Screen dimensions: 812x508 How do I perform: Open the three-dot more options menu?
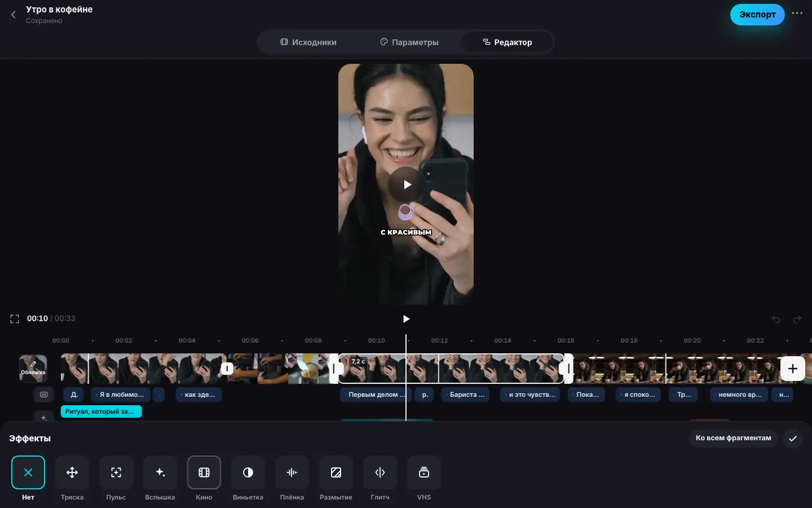[x=797, y=14]
